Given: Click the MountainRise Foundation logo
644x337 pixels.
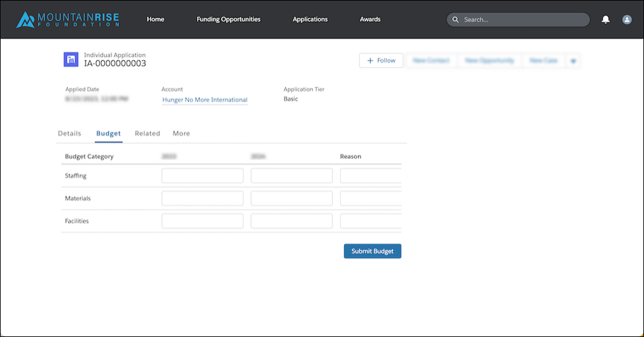Looking at the screenshot, I should [68, 19].
